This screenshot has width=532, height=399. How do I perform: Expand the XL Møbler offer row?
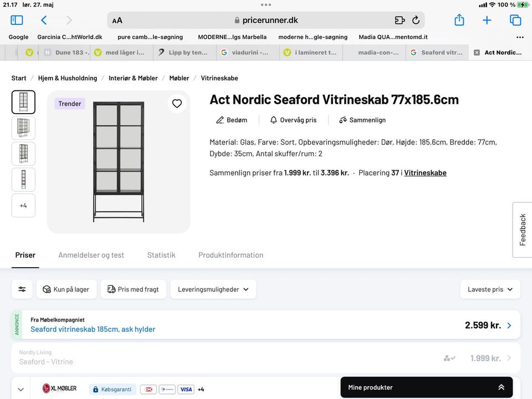[x=21, y=390]
